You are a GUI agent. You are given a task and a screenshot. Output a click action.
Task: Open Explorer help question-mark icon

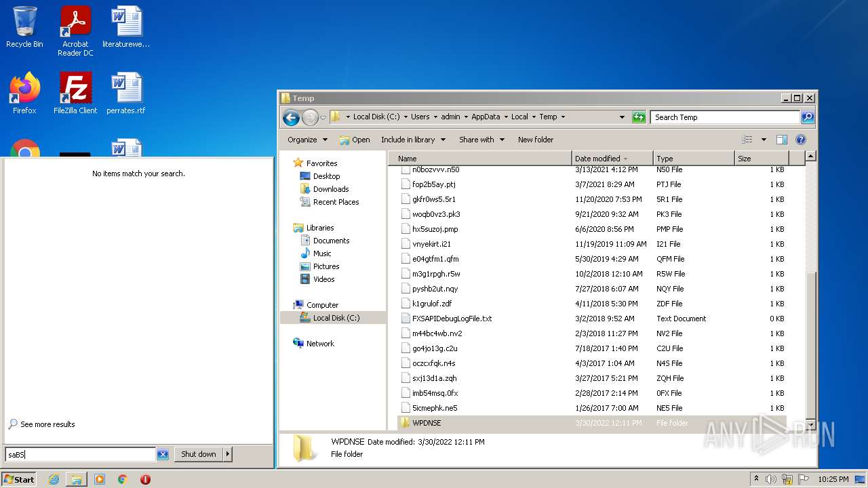[800, 140]
